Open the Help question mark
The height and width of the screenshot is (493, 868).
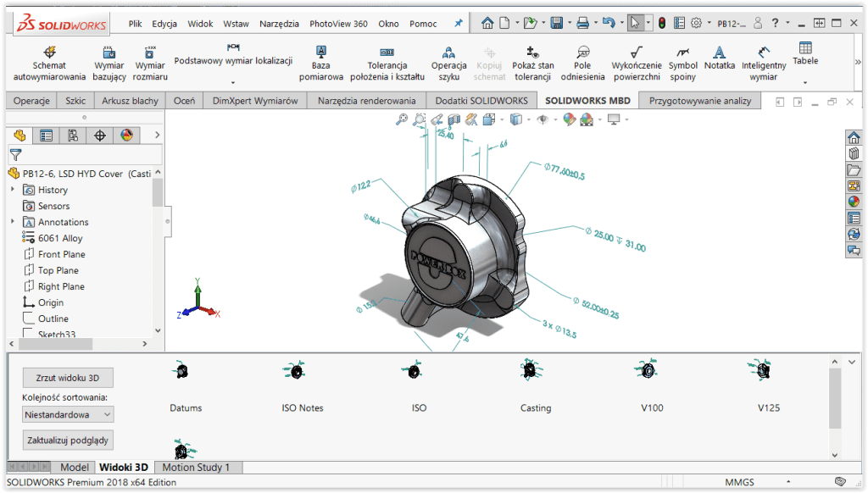[x=775, y=23]
